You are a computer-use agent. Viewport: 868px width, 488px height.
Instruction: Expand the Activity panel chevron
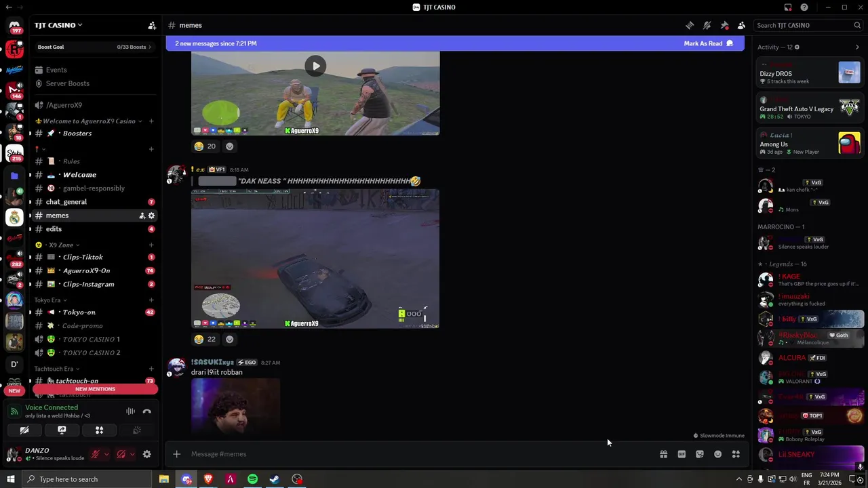click(x=857, y=47)
